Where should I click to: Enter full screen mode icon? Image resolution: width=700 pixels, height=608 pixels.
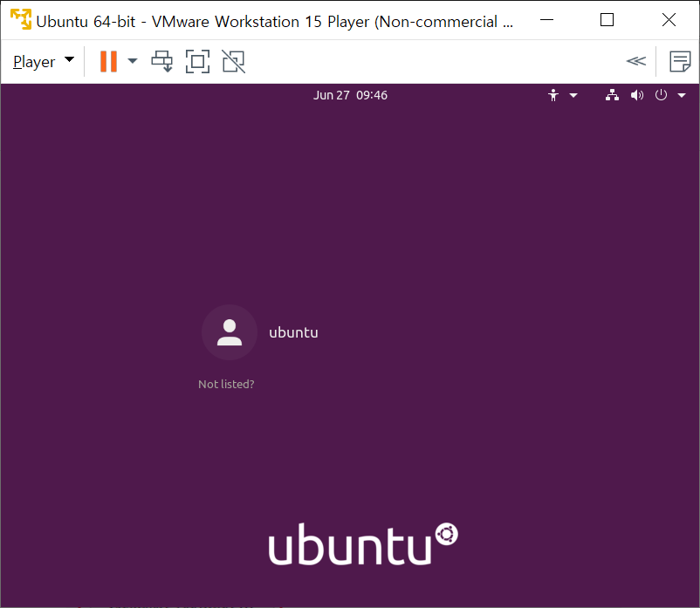198,61
